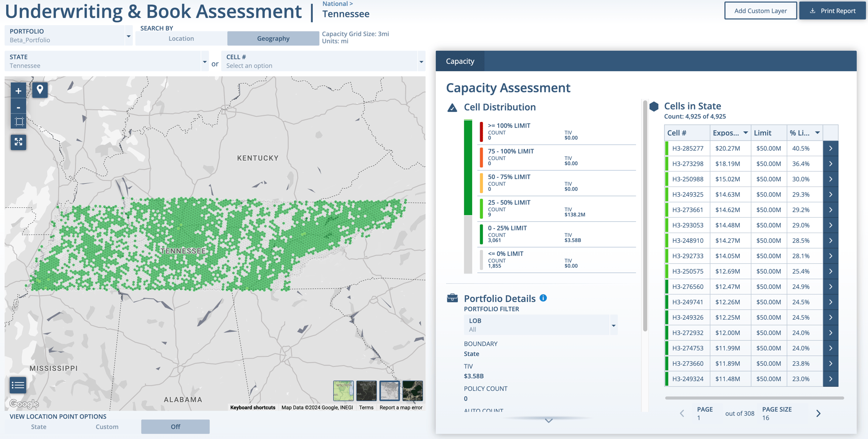Click the map zoom in plus button
The width and height of the screenshot is (868, 439).
click(18, 91)
